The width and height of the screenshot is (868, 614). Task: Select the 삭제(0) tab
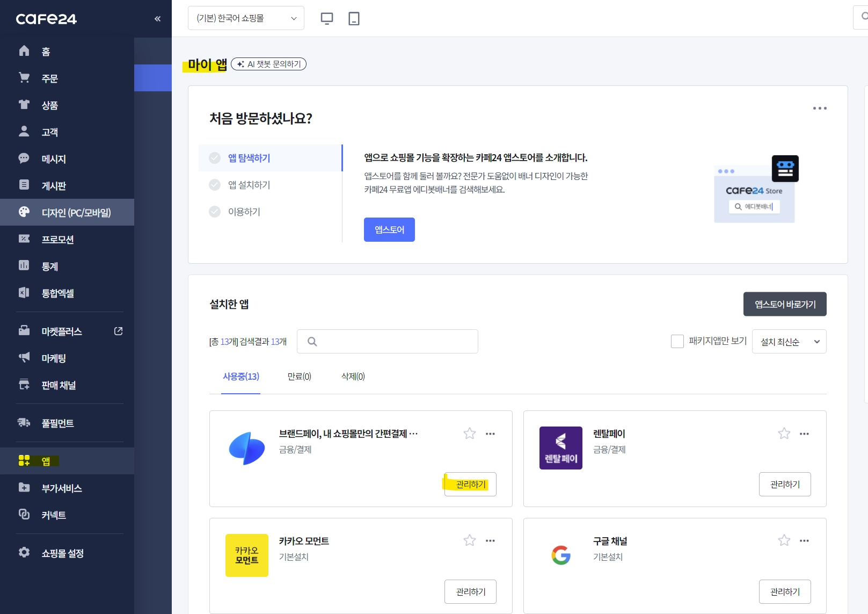(353, 377)
